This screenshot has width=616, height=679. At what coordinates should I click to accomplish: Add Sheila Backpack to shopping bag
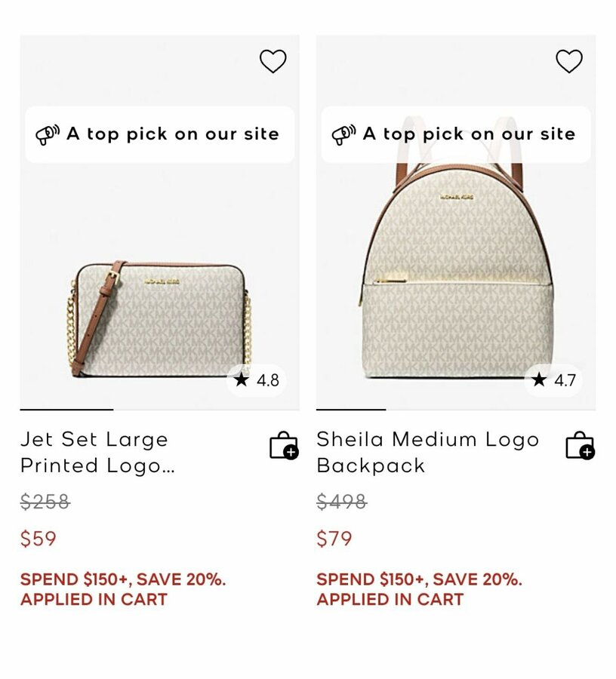click(580, 445)
